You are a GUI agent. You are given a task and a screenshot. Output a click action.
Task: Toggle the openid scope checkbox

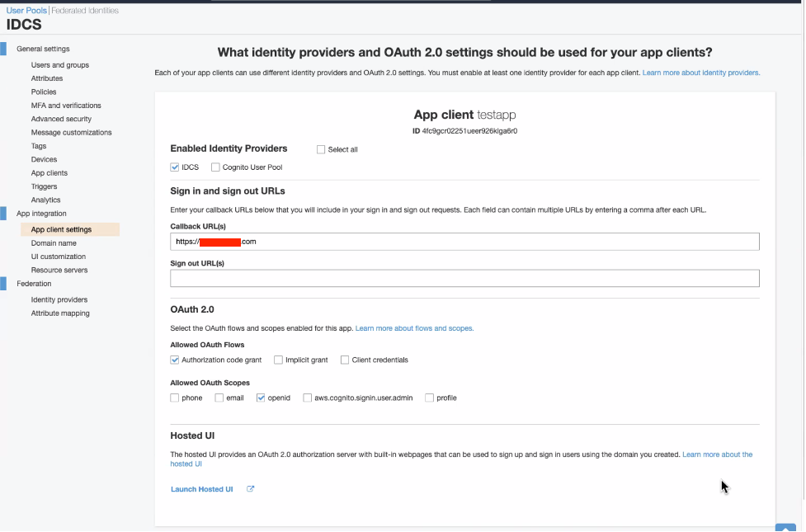[262, 398]
